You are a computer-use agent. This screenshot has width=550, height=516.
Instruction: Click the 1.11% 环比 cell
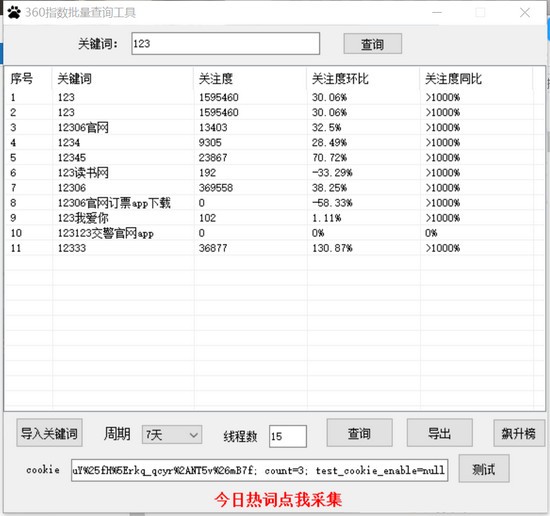327,218
